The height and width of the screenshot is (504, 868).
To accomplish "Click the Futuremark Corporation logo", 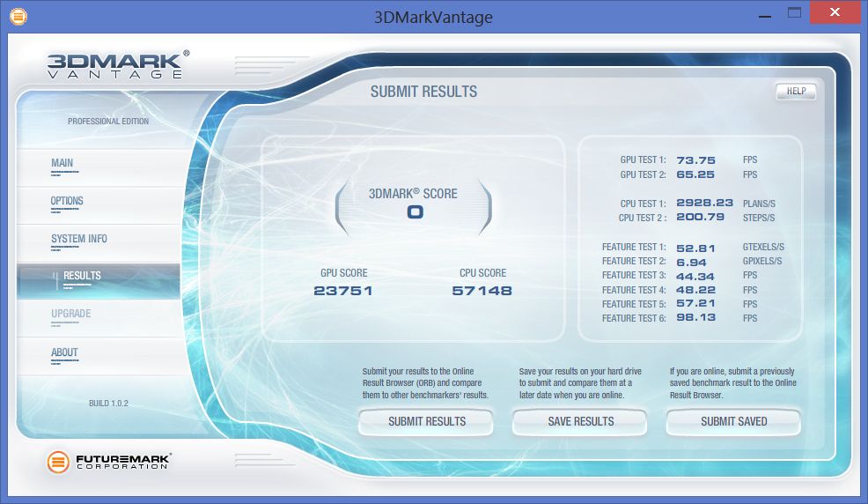I will tap(109, 461).
